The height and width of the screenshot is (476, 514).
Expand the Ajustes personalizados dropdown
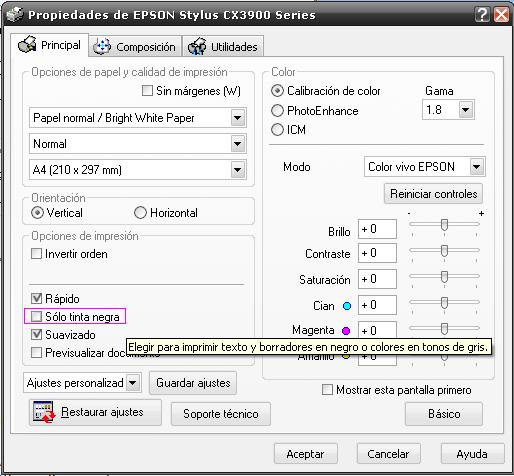pyautogui.click(x=82, y=383)
